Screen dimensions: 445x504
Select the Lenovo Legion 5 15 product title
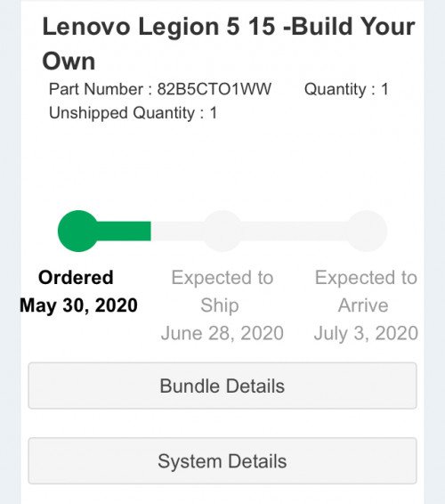(x=229, y=44)
